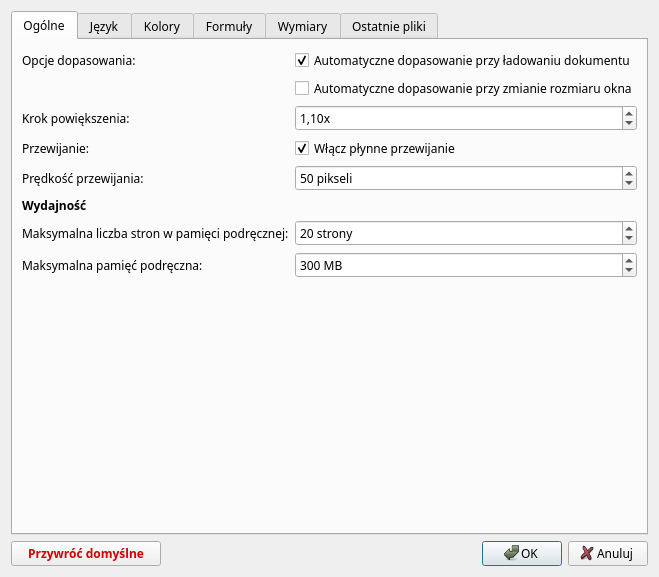Click the 300 MB cache memory field
Screen dimensions: 659x577
[x=457, y=265]
